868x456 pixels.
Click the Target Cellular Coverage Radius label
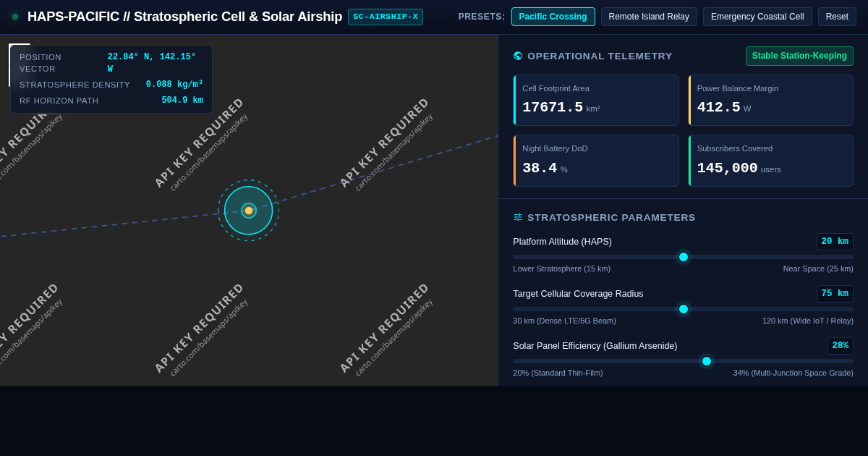point(578,294)
